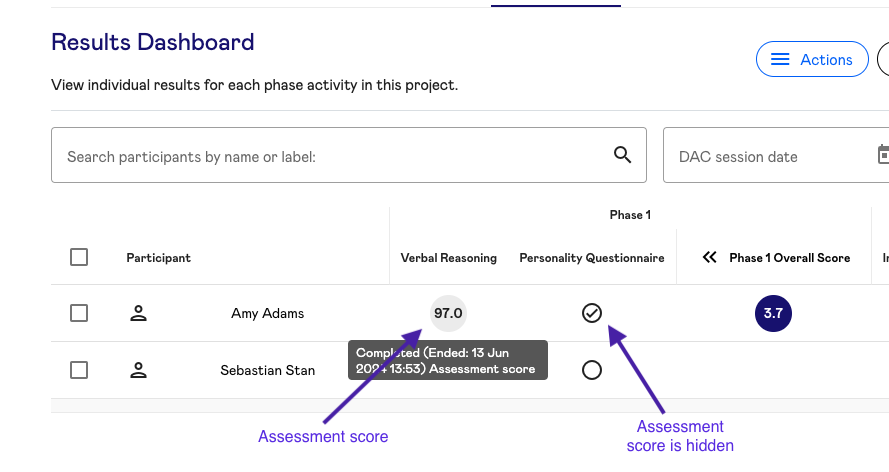Open the DAC session date picker field
889x472 pixels.
(x=776, y=155)
